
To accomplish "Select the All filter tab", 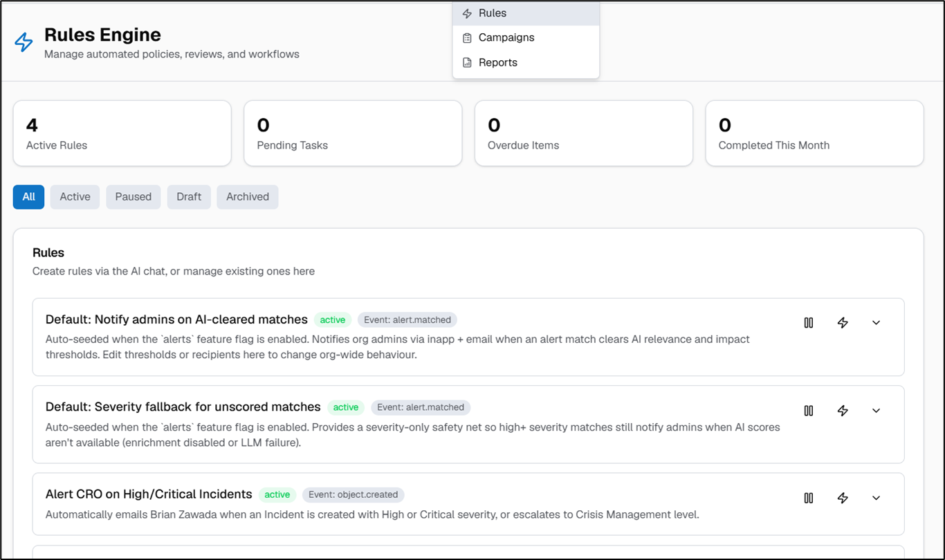I will tap(28, 197).
